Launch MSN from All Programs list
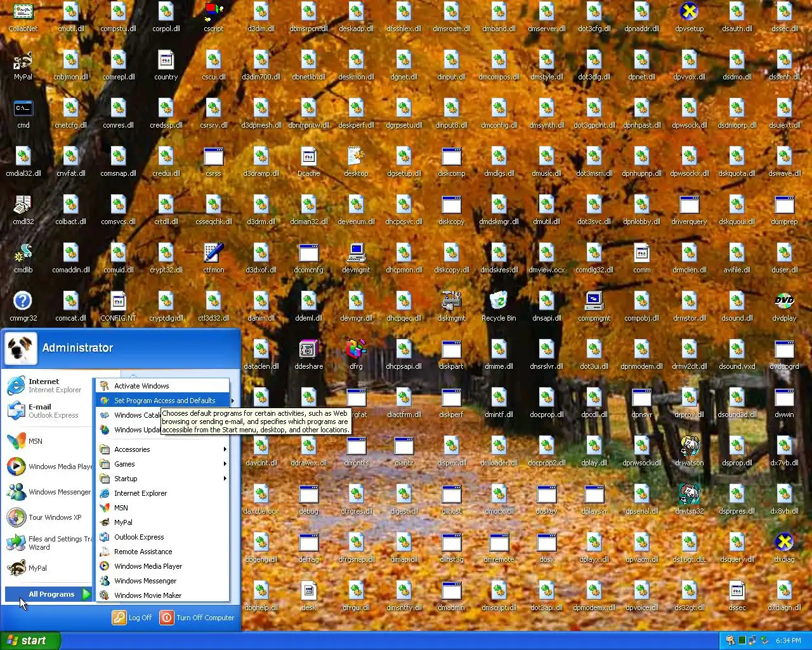The height and width of the screenshot is (650, 812). (162, 508)
